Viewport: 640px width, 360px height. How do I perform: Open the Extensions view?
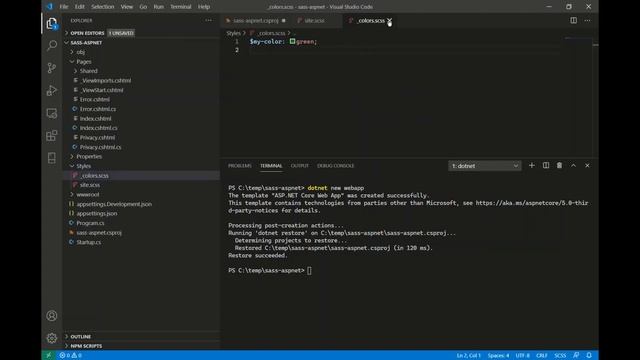point(52,136)
